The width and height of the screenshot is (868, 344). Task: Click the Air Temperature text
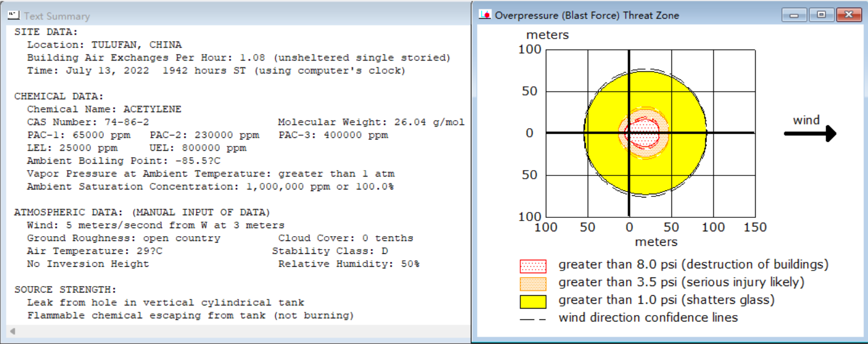(x=94, y=251)
